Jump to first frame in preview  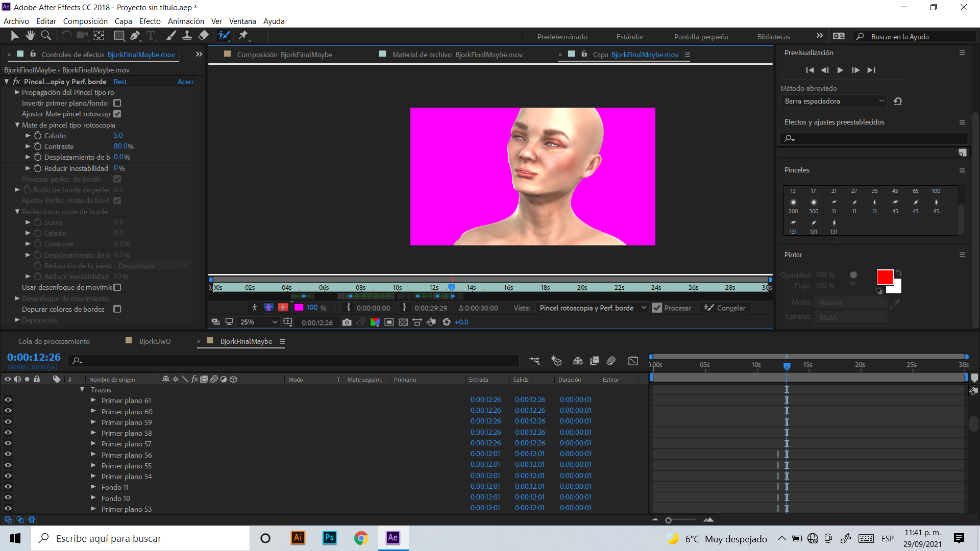click(x=810, y=70)
